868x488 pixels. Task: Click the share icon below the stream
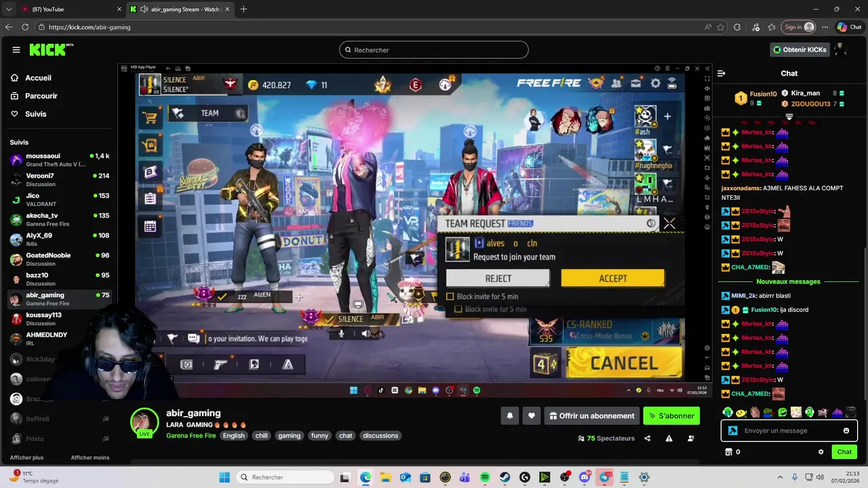(647, 439)
